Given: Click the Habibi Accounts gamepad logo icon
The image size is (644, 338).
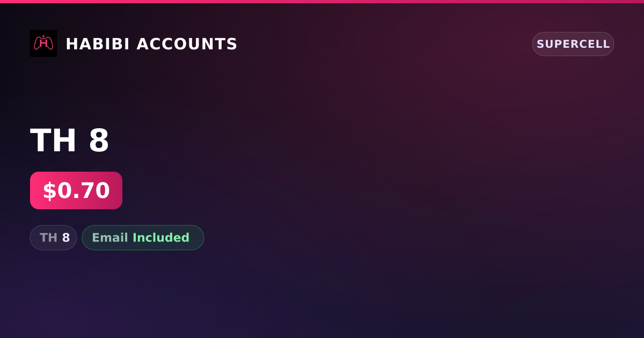Looking at the screenshot, I should 43,43.
